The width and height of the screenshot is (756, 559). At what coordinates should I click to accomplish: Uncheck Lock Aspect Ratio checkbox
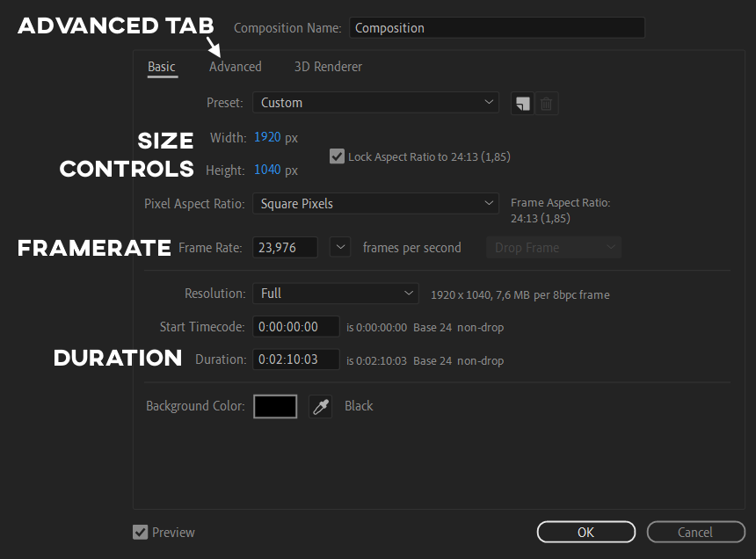click(x=337, y=156)
